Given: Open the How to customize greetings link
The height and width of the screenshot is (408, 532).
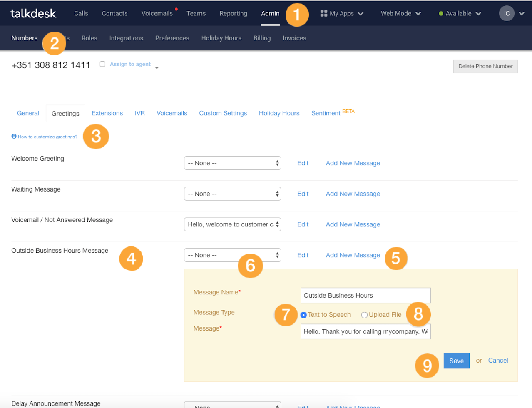Looking at the screenshot, I should 47,137.
